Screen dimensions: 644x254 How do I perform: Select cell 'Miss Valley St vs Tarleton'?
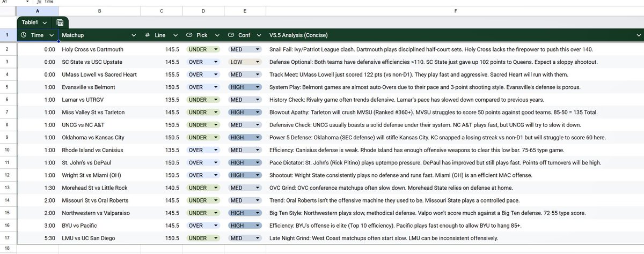[100, 112]
